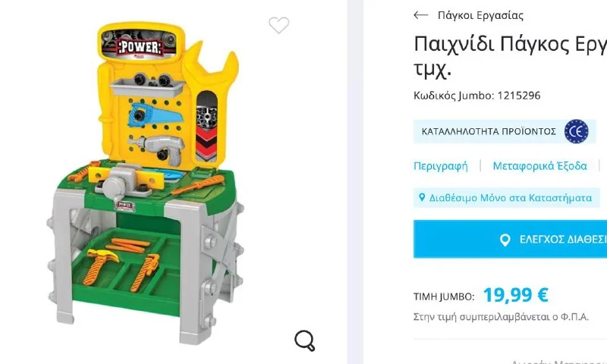
Task: Click the 19,99 € price
Action: tap(515, 295)
